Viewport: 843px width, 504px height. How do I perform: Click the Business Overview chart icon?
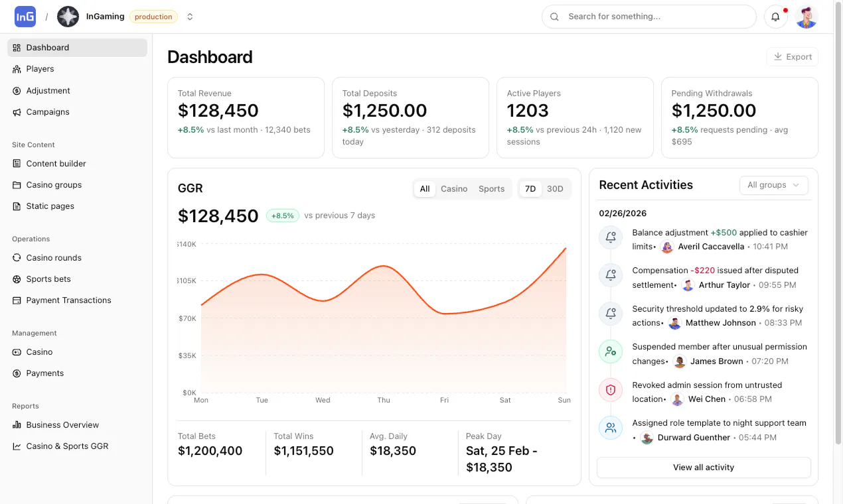click(x=17, y=425)
